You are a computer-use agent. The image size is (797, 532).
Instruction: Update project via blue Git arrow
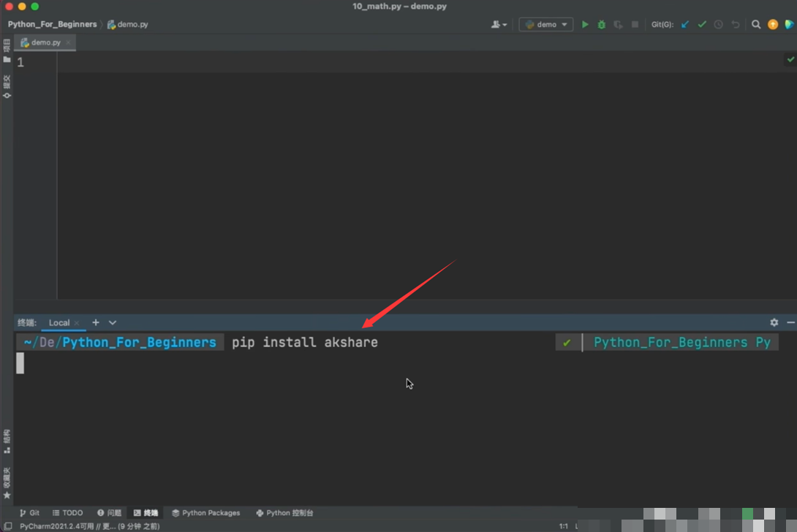(x=685, y=24)
